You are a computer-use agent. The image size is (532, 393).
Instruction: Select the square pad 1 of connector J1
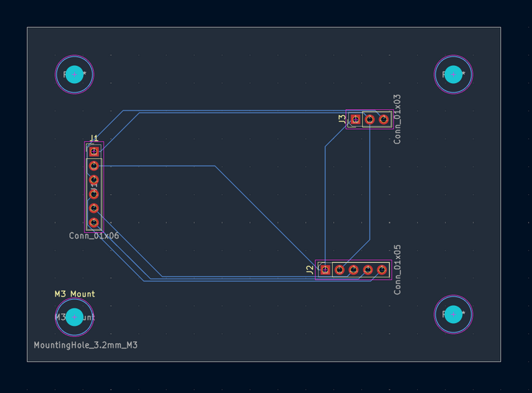94,152
